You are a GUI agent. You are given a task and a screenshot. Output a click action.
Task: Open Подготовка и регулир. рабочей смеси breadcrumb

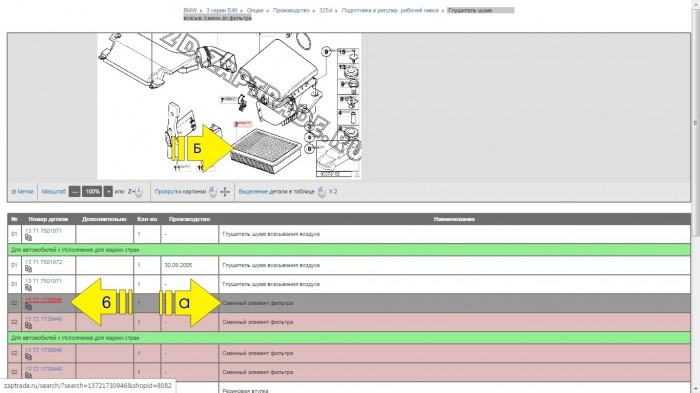[390, 10]
